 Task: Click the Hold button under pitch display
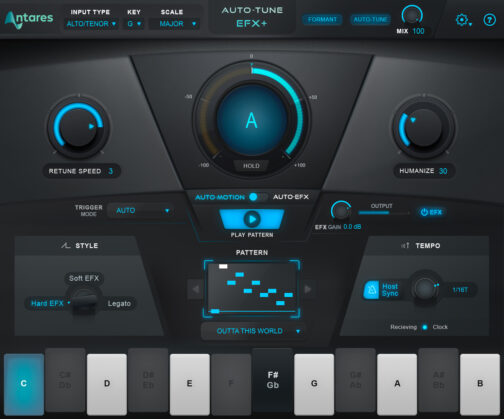point(251,166)
